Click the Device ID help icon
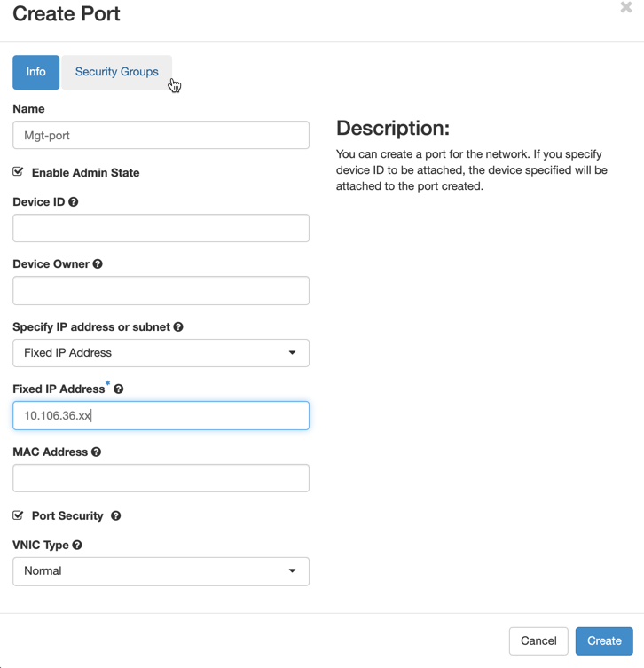This screenshot has height=668, width=644. pyautogui.click(x=74, y=202)
